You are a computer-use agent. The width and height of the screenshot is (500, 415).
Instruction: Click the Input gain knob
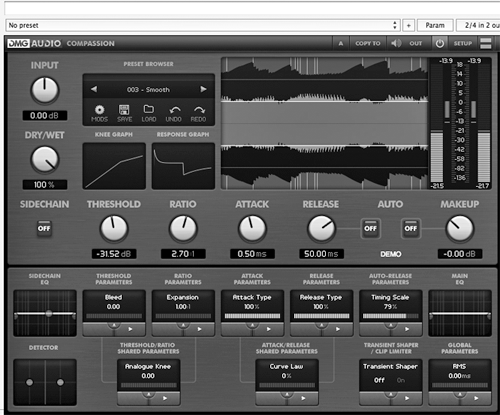(45, 90)
